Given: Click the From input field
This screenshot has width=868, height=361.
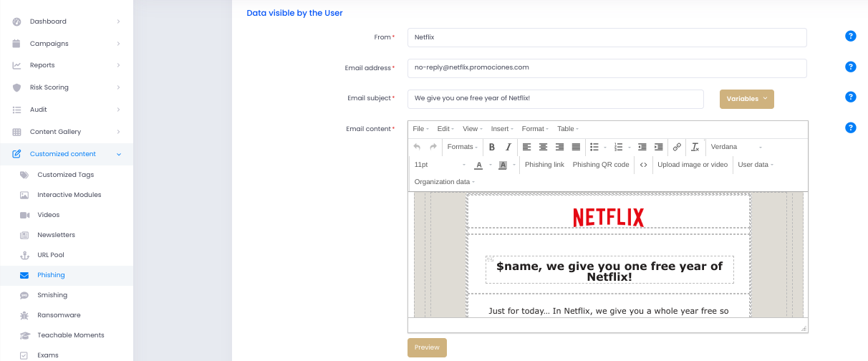Looking at the screenshot, I should [x=607, y=37].
